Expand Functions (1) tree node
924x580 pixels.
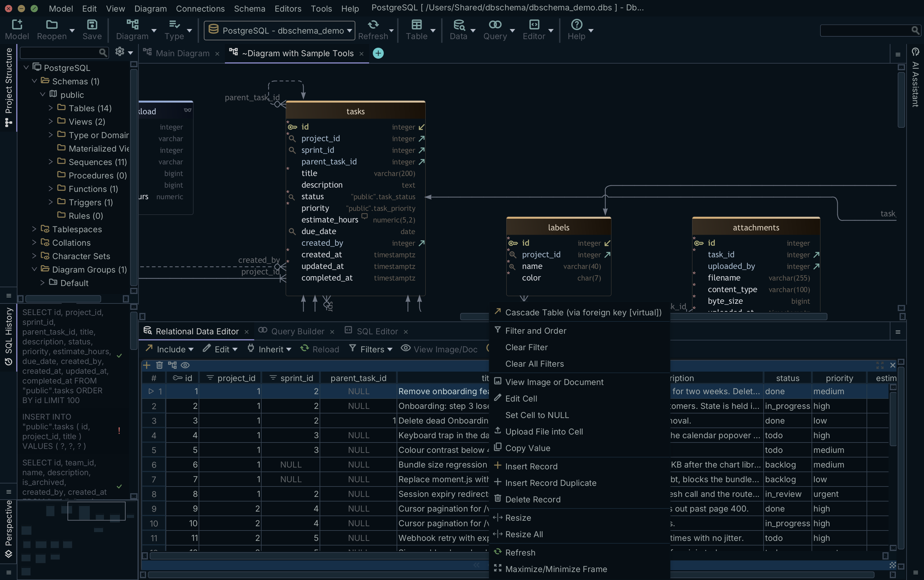pos(51,188)
